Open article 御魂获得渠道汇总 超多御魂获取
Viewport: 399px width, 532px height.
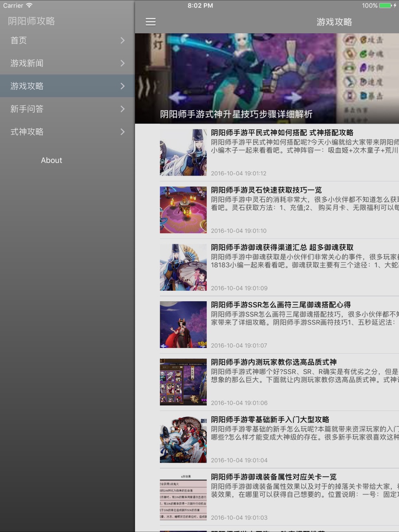click(x=282, y=248)
